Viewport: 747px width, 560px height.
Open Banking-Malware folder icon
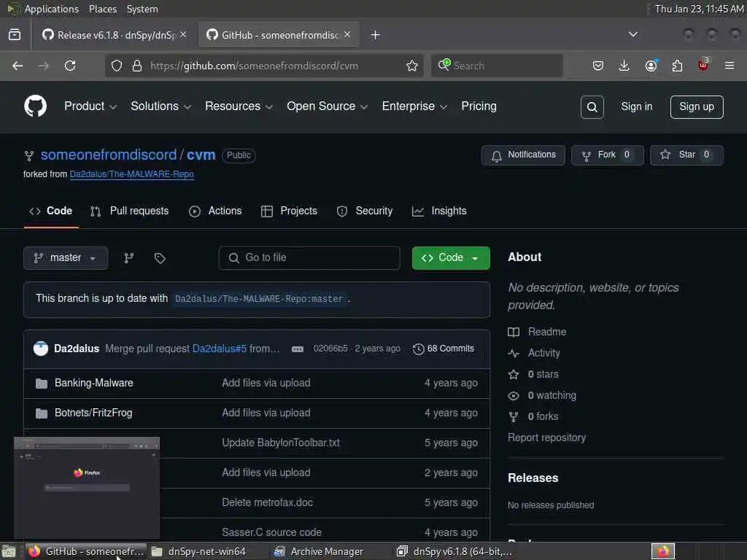[x=42, y=384]
